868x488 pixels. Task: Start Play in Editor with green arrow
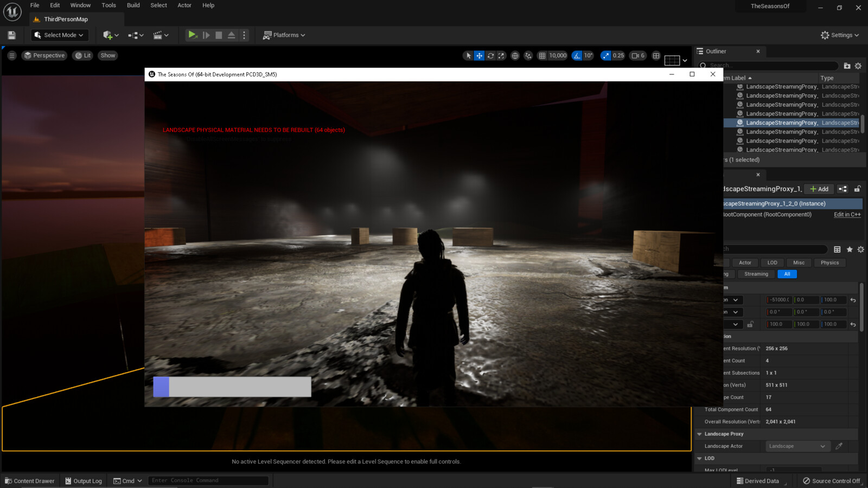pos(192,35)
